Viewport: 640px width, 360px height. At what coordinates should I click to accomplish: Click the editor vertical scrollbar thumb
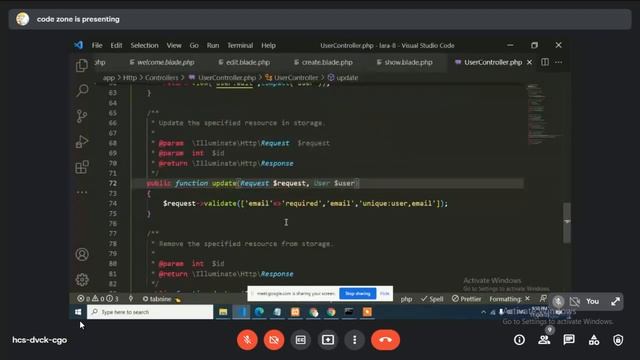pos(567,222)
